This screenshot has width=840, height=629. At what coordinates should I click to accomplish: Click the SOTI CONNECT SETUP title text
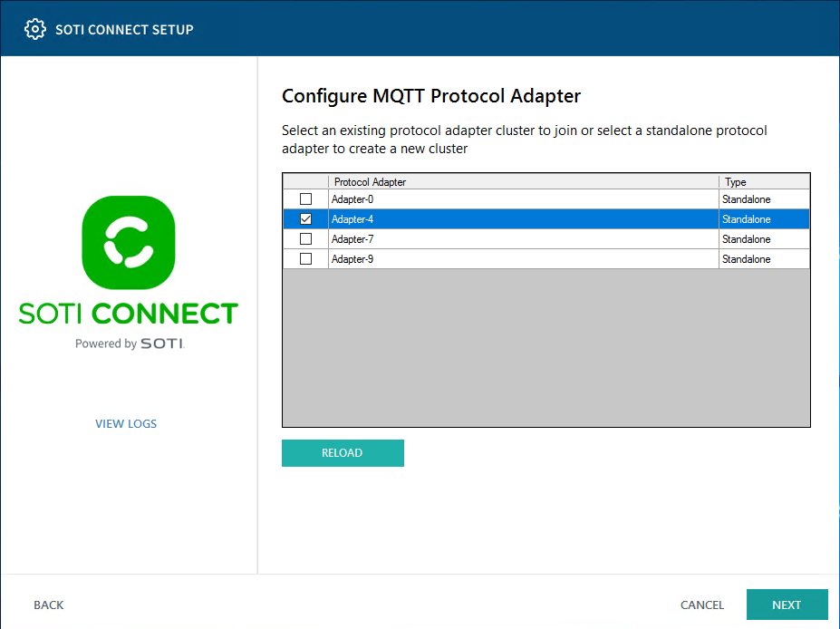(x=124, y=30)
